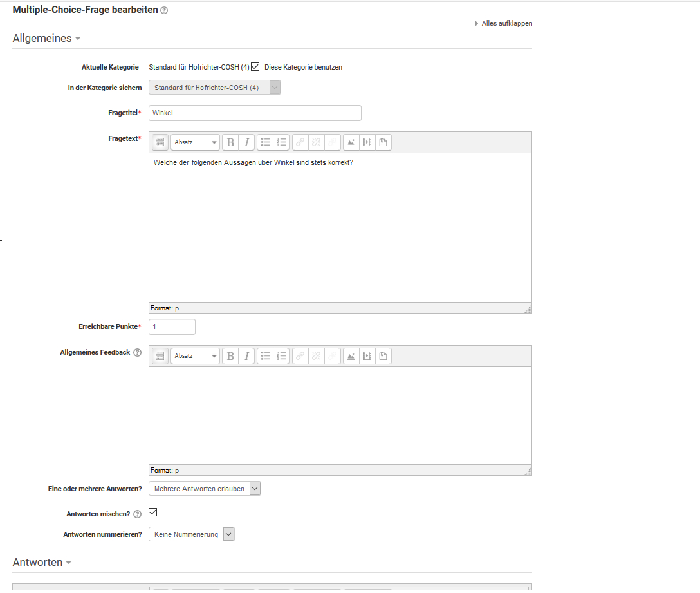Click into the Fragetitel input field
This screenshot has width=700, height=593.
tap(255, 113)
